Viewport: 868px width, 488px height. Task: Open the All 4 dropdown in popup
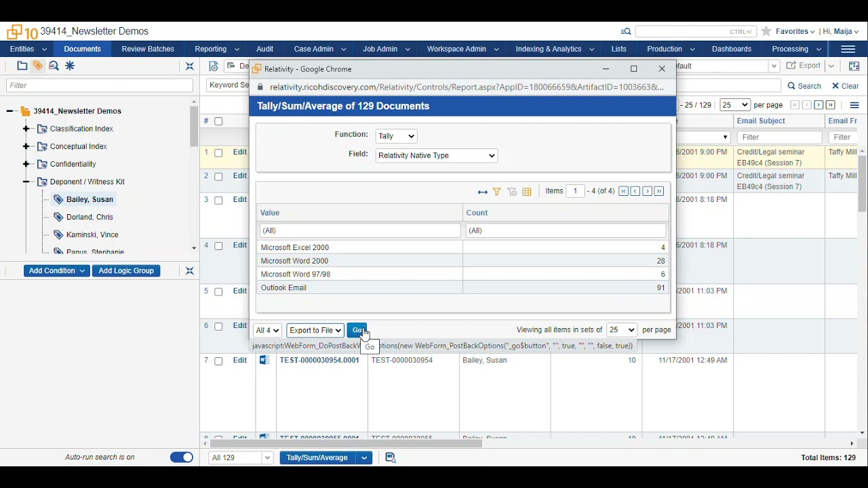click(267, 331)
